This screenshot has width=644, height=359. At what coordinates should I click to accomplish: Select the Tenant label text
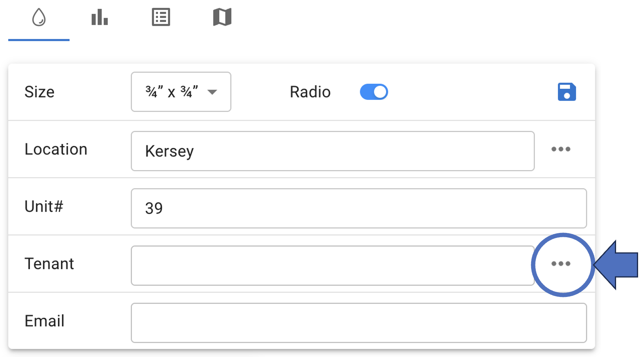[x=49, y=264]
